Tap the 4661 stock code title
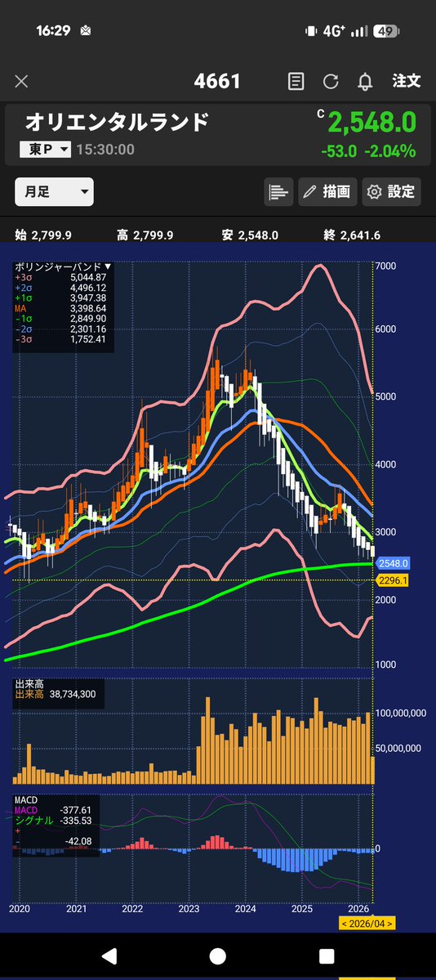Screen dimensions: 436x980 pyautogui.click(x=216, y=81)
